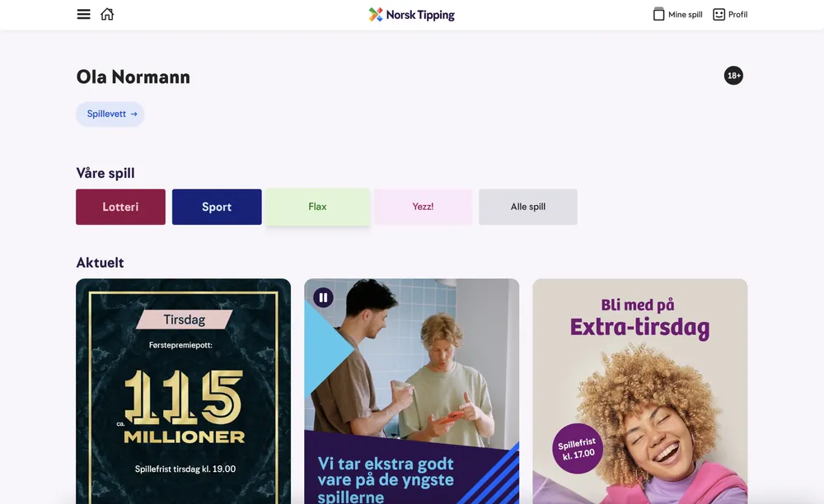Viewport: 824px width, 504px height.
Task: Click the pink Tirsdag label on jackpot card
Action: pyautogui.click(x=185, y=320)
